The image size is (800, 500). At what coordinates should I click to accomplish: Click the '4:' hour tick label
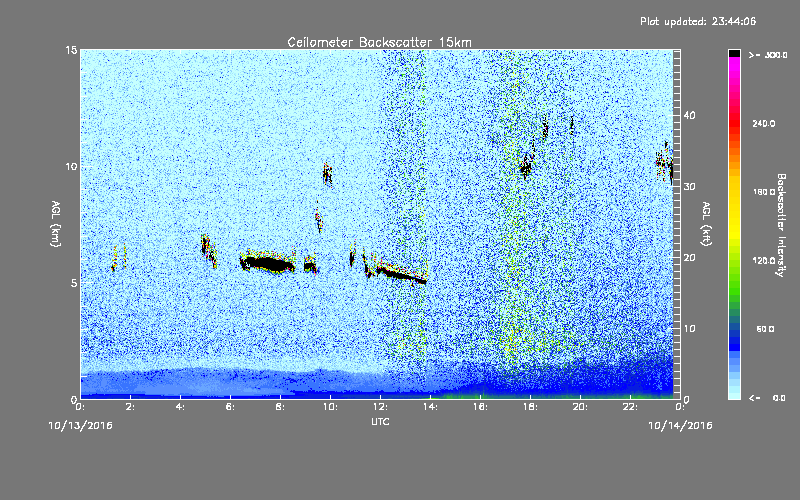click(x=180, y=407)
